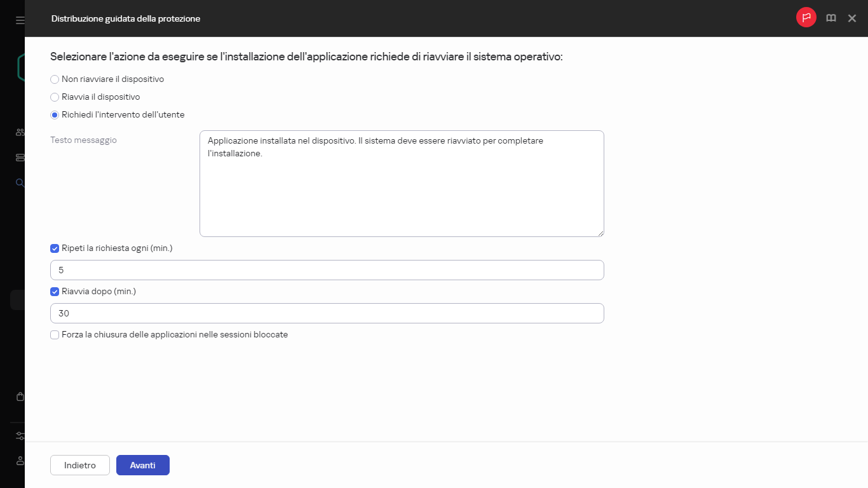
Task: Open Marketplace via the bag sidebar icon
Action: (x=20, y=396)
